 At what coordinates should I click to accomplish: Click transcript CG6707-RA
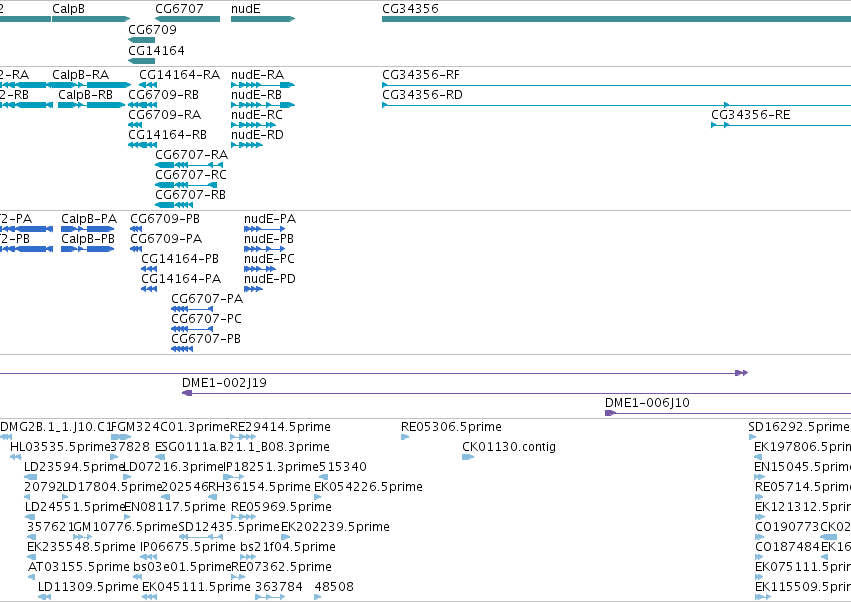[189, 165]
